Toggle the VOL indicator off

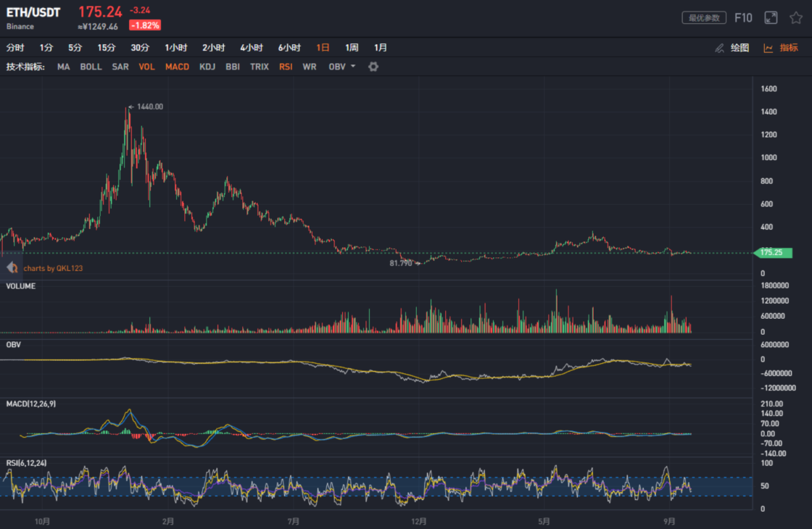point(146,67)
